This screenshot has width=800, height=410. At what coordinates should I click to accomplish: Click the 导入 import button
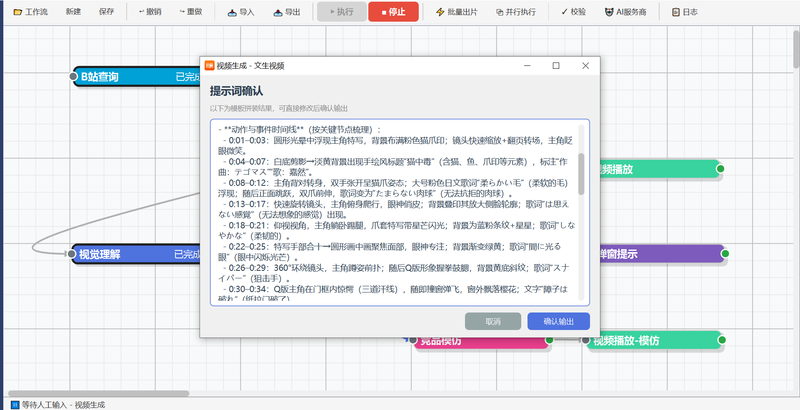241,12
